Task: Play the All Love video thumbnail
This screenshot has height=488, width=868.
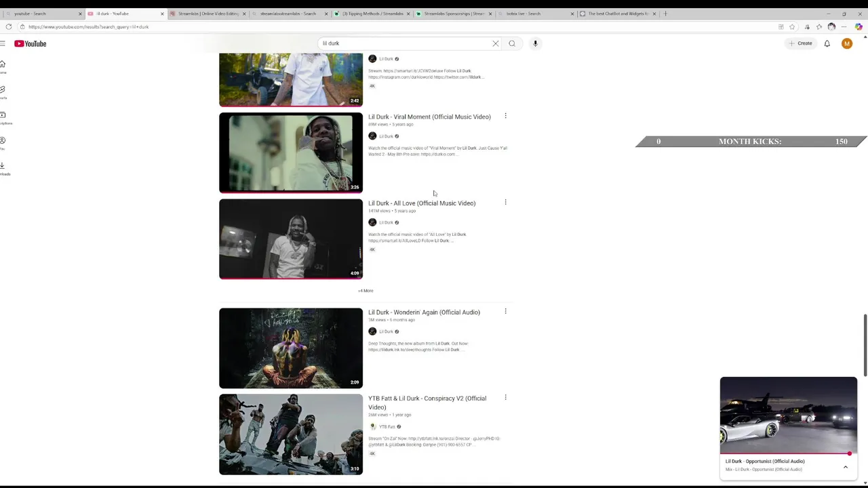Action: (291, 239)
